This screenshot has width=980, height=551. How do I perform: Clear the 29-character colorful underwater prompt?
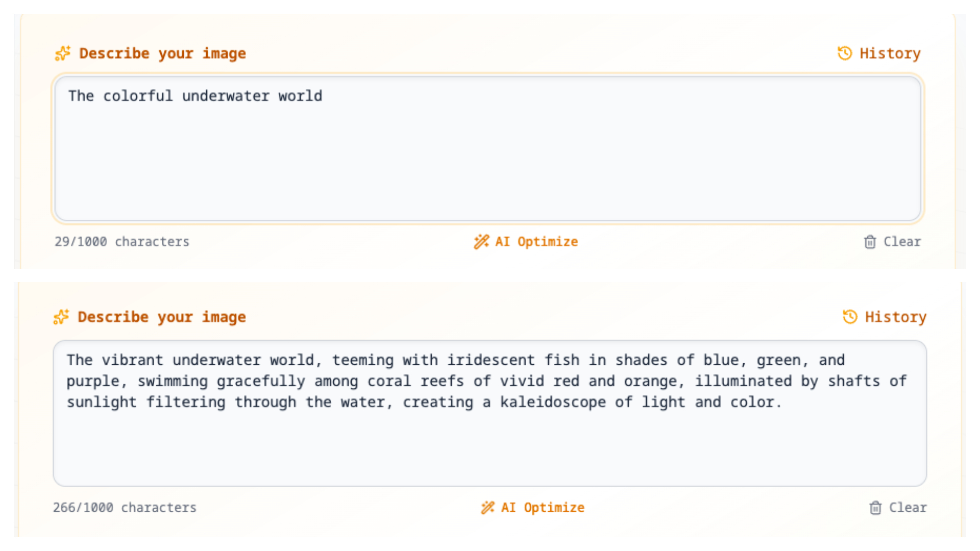902,242
